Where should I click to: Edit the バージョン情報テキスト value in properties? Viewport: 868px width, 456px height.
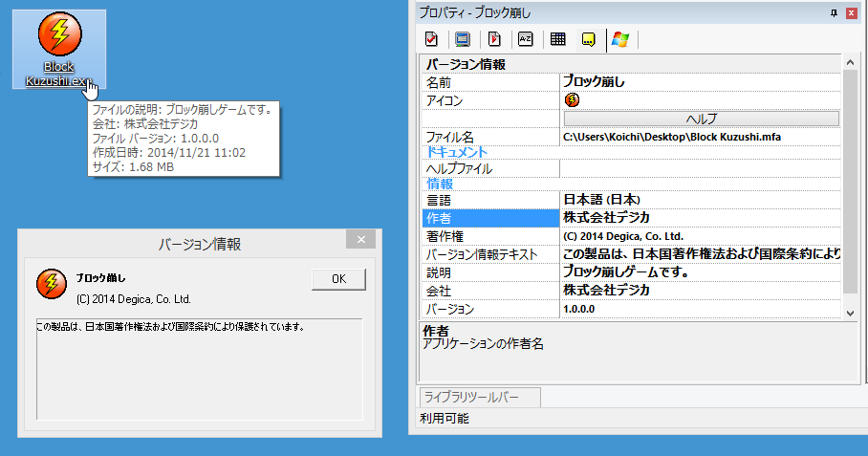pyautogui.click(x=701, y=254)
